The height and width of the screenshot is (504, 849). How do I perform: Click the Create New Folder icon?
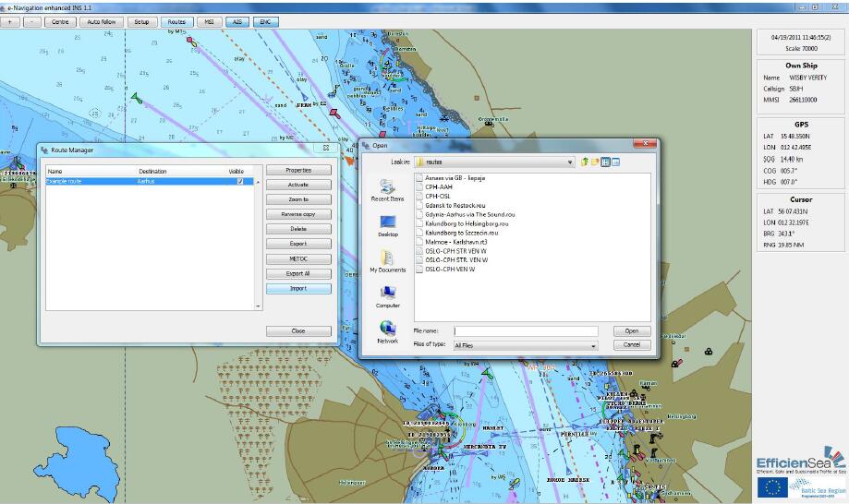(x=595, y=162)
